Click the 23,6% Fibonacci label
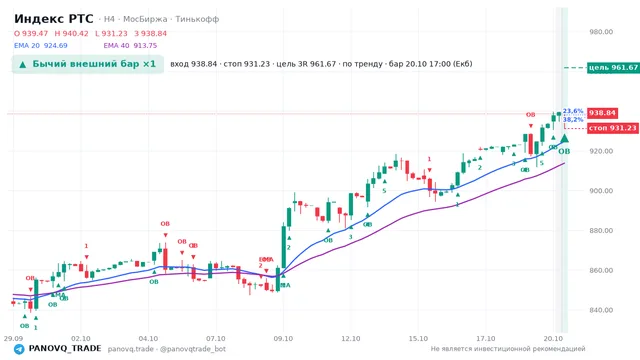 (573, 111)
